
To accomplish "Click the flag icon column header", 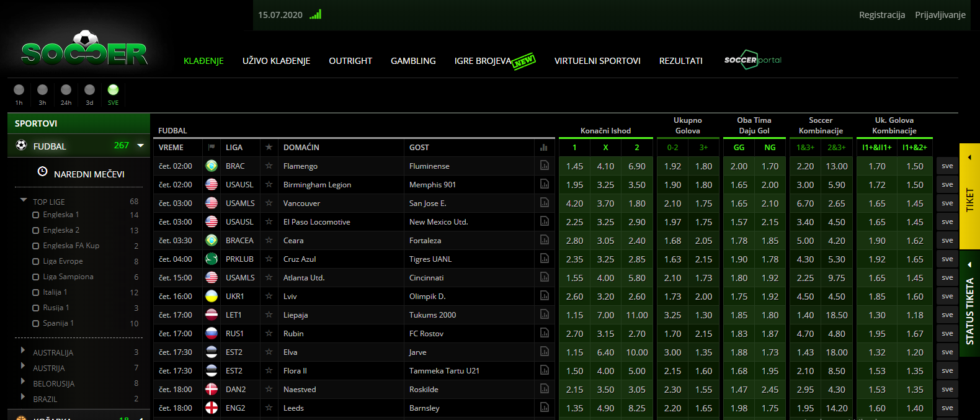I will pyautogui.click(x=212, y=147).
